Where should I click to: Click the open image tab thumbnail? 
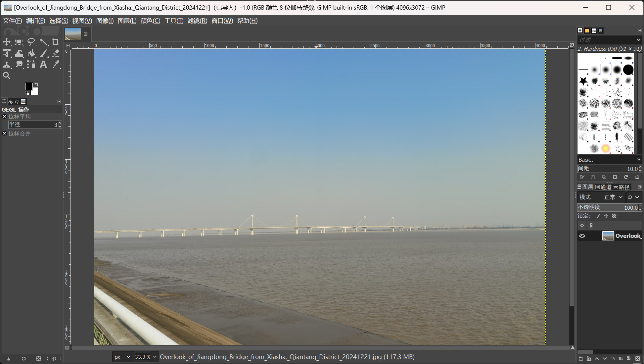(73, 34)
